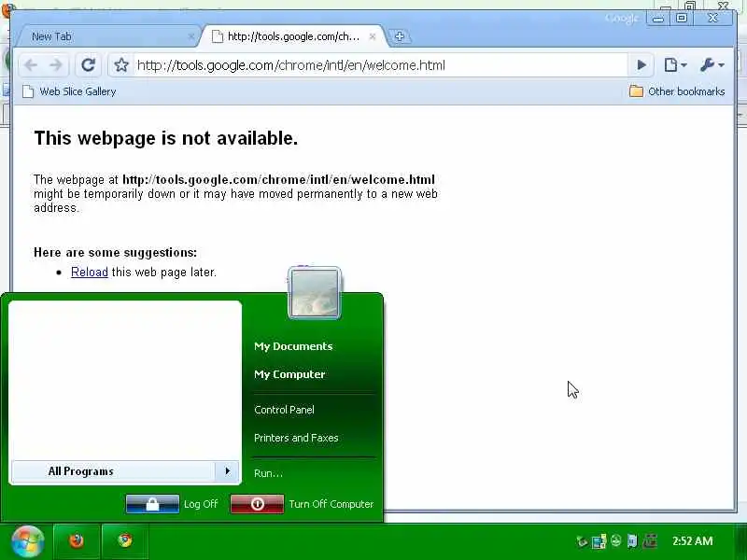
Task: Open My Computer from Start menu
Action: [x=289, y=374]
